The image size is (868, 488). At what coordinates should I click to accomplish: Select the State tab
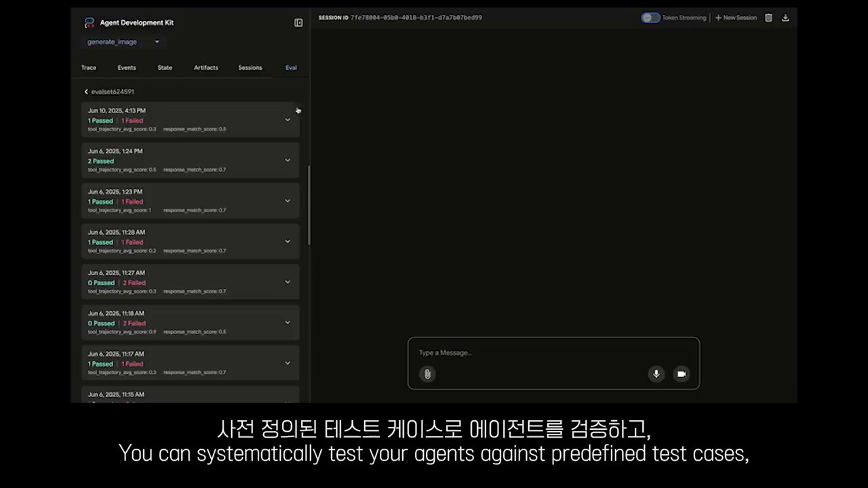tap(165, 68)
